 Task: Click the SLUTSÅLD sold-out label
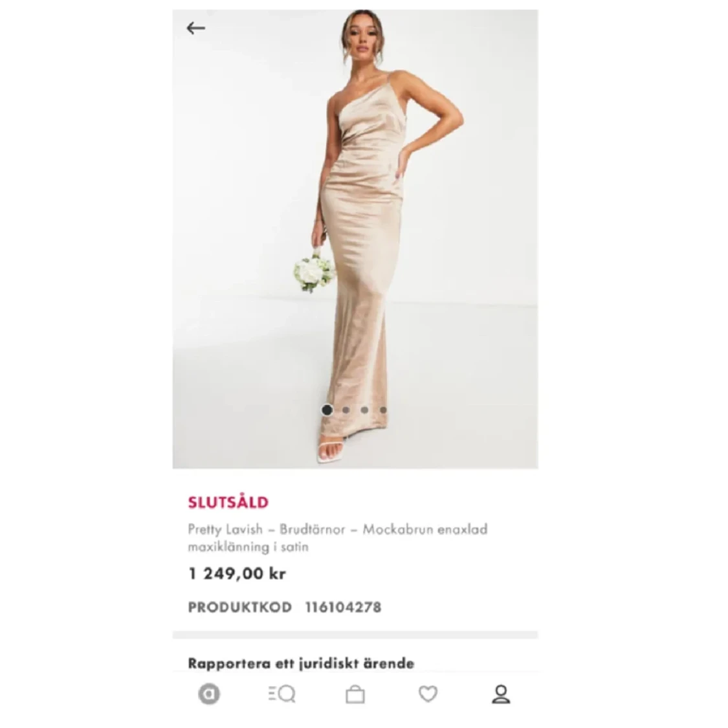pos(228,502)
